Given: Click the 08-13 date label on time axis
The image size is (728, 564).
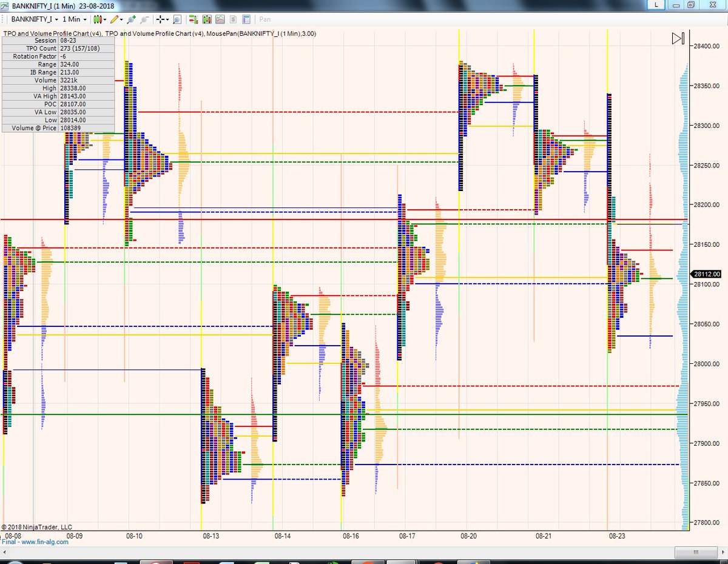Looking at the screenshot, I should pos(211,535).
